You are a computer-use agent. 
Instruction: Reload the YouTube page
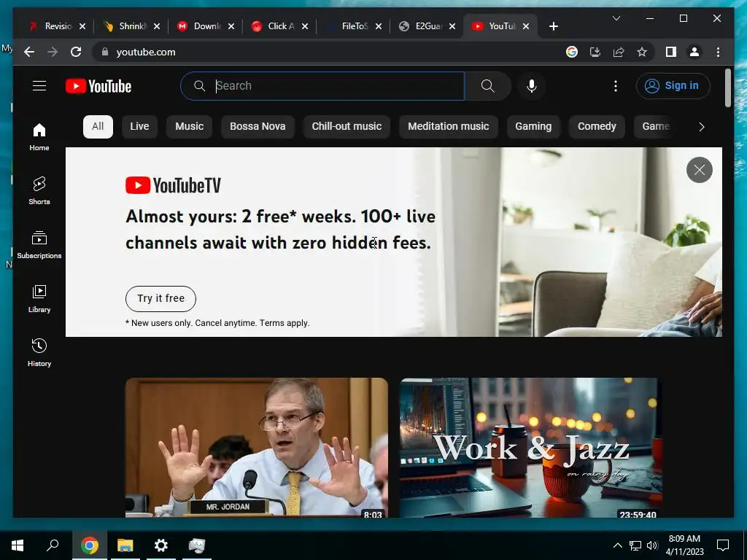tap(76, 52)
